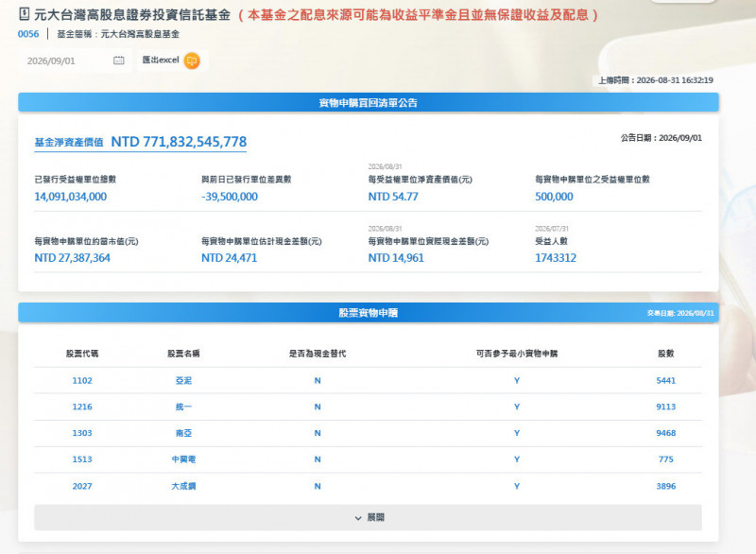Click stock name 統一

click(x=183, y=407)
